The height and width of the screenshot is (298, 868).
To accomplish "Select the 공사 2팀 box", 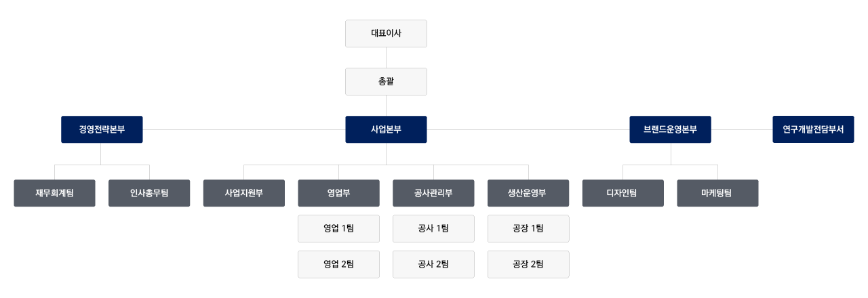I will [433, 264].
